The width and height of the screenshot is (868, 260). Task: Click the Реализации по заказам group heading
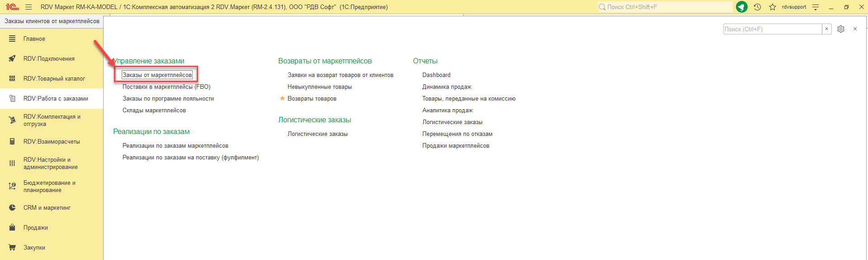tap(152, 132)
